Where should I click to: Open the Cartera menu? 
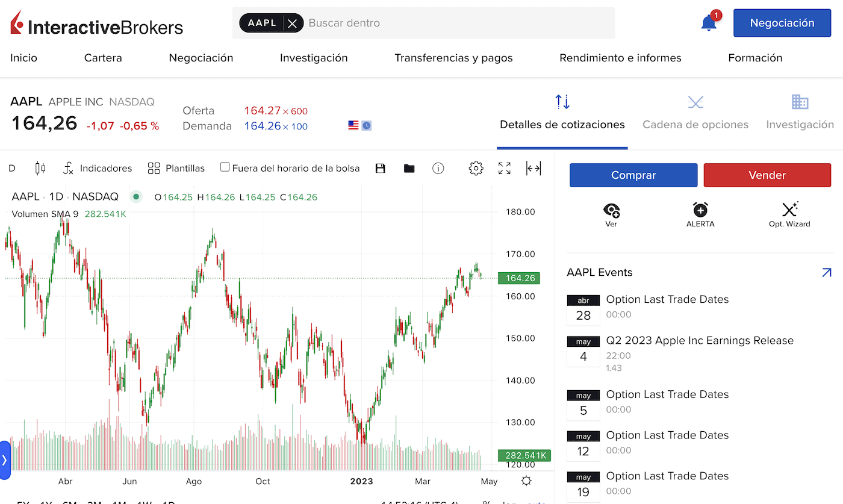tap(103, 58)
